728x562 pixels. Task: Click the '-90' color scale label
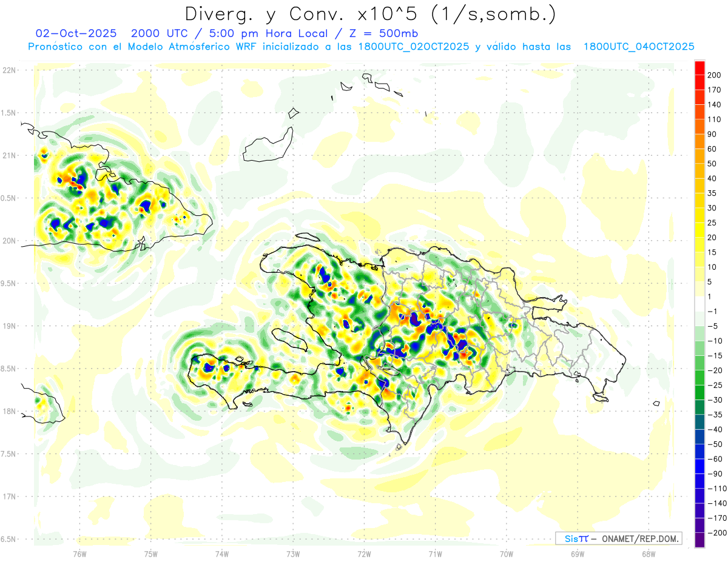point(715,474)
